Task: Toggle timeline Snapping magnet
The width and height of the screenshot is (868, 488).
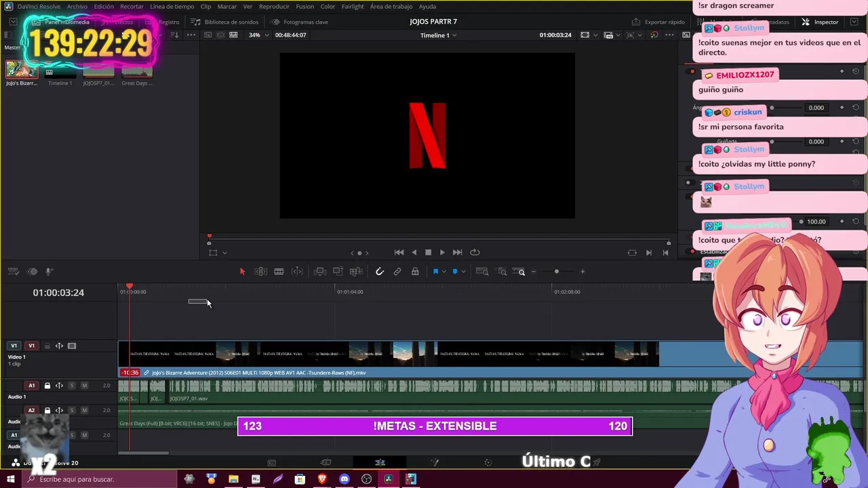Action: (380, 272)
